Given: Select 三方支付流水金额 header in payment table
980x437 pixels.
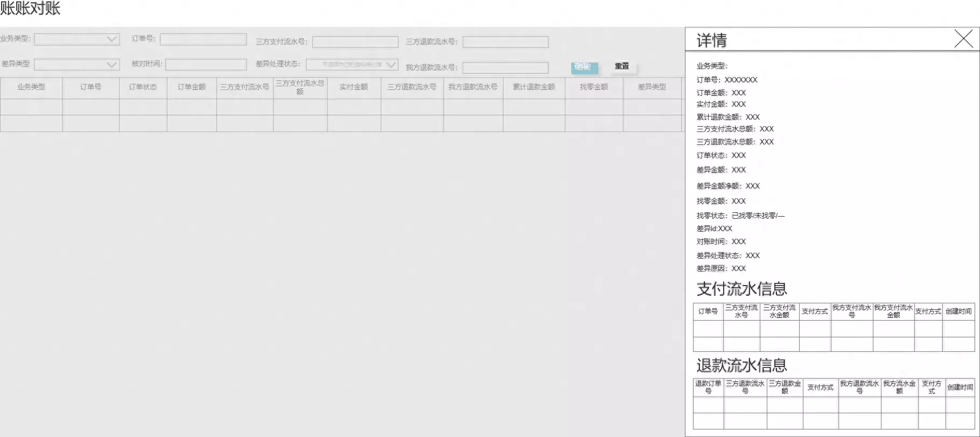Looking at the screenshot, I should pyautogui.click(x=779, y=311).
